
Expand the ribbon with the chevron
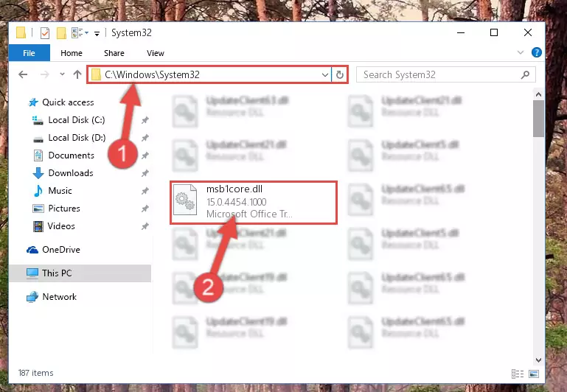point(521,52)
